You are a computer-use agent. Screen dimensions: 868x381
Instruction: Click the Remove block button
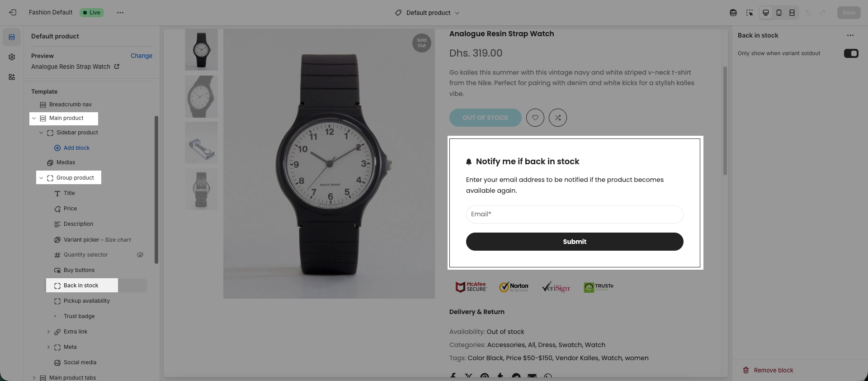pyautogui.click(x=768, y=370)
